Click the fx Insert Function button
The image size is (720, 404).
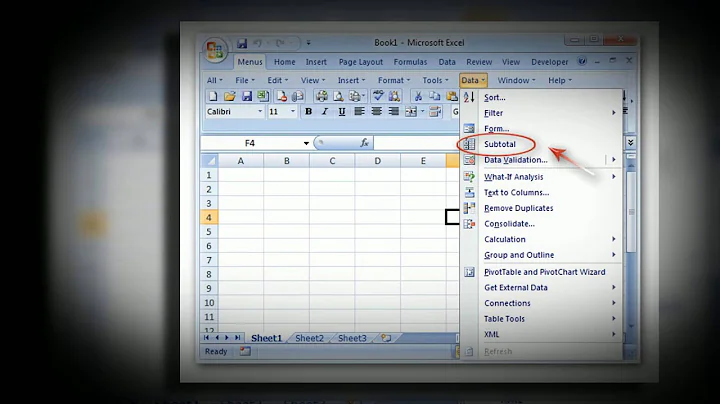pos(365,143)
